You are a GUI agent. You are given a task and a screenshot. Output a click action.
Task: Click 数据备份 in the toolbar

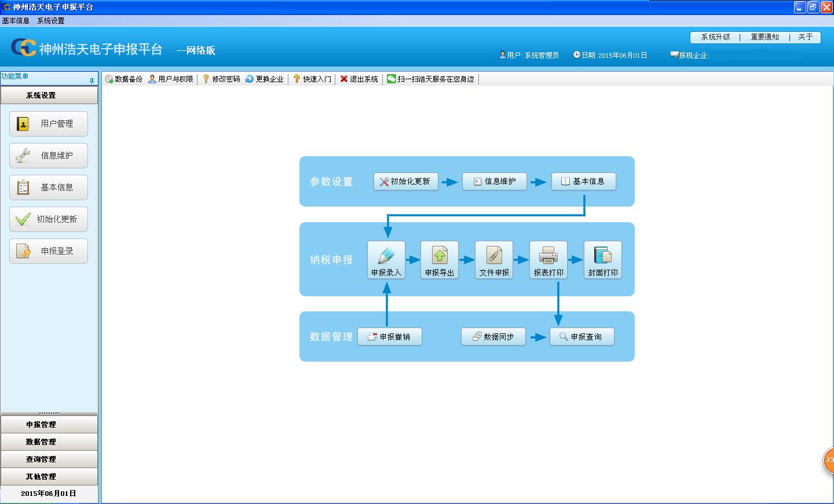pos(123,79)
